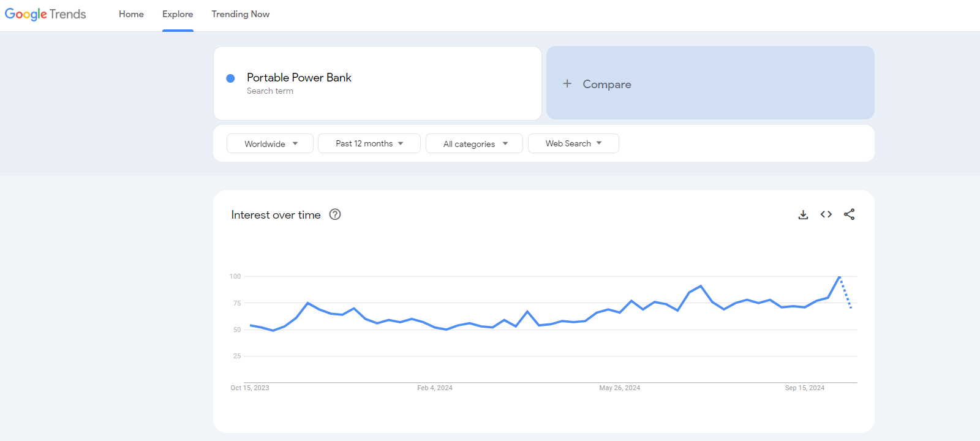Viewport: 980px width, 441px height.
Task: Click the 100 y-axis label
Action: click(x=235, y=276)
